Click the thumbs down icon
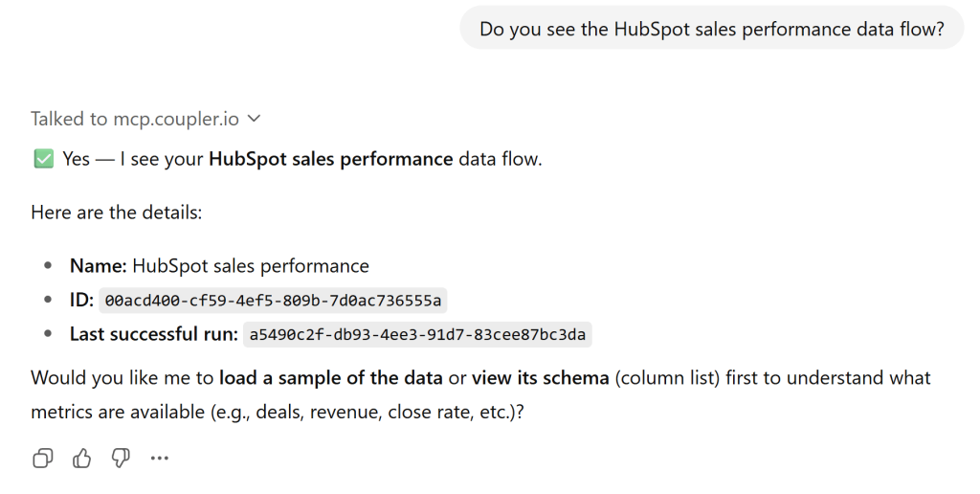Viewport: 980px width, 494px height. (121, 459)
